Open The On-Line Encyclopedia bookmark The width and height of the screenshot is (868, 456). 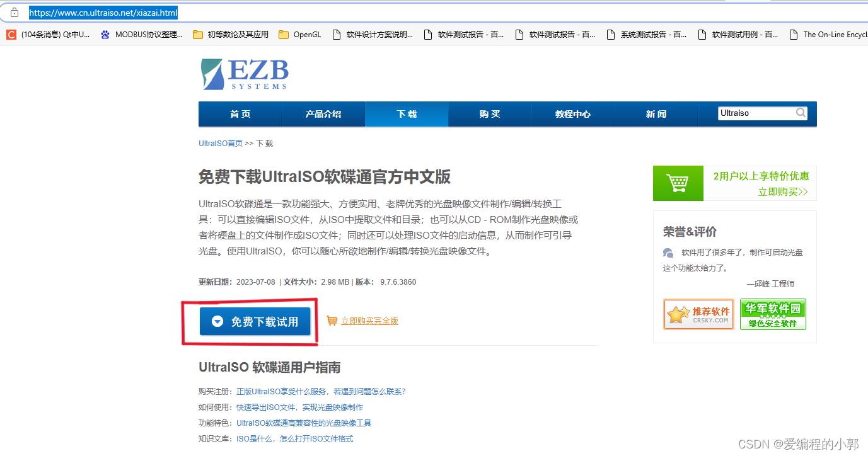828,35
